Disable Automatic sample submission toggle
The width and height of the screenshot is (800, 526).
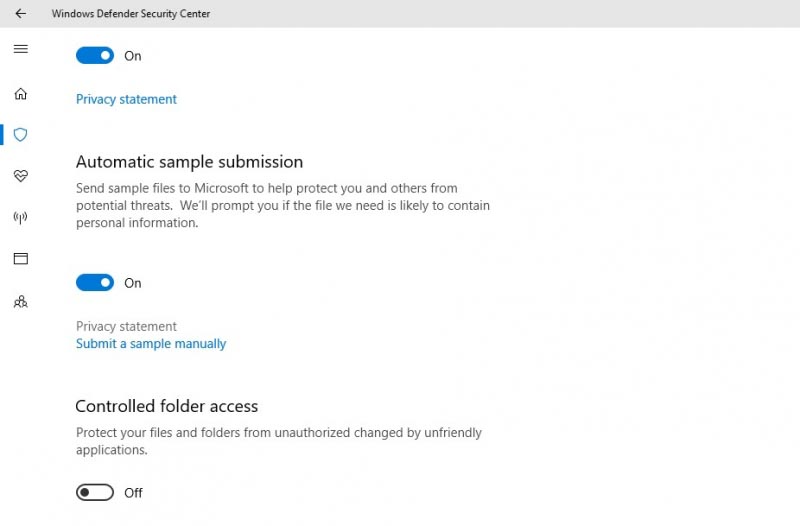pos(95,283)
